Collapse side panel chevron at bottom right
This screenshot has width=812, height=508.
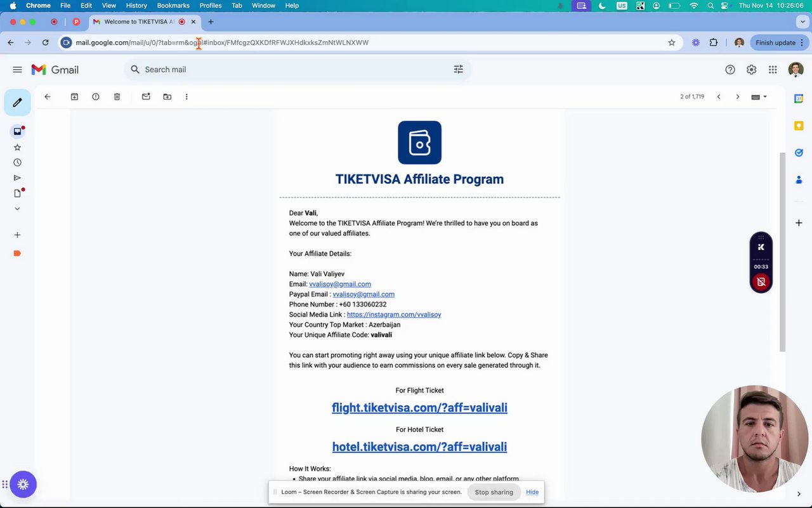point(799,494)
